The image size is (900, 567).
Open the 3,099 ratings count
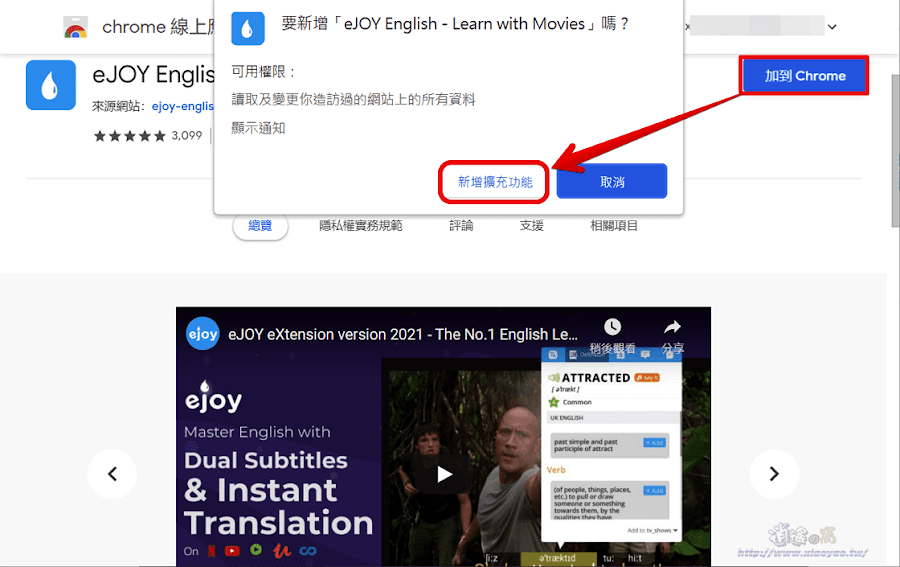(x=187, y=135)
